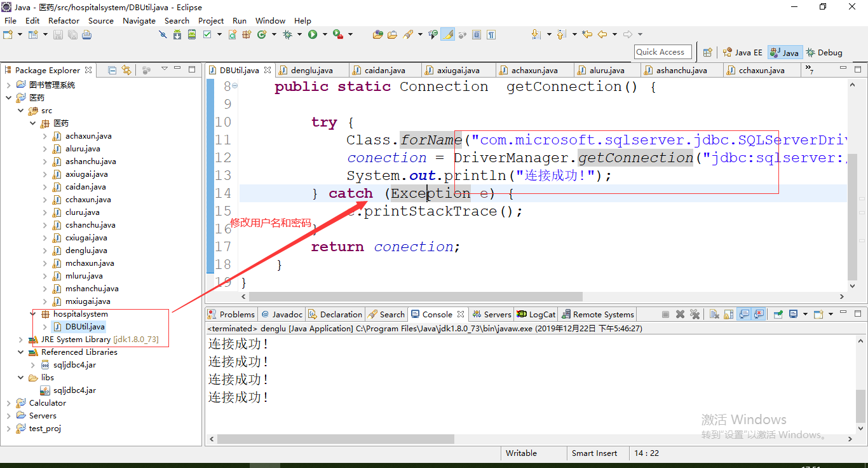The height and width of the screenshot is (468, 868).
Task: Toggle Show Console on Standard Out
Action: 744,314
